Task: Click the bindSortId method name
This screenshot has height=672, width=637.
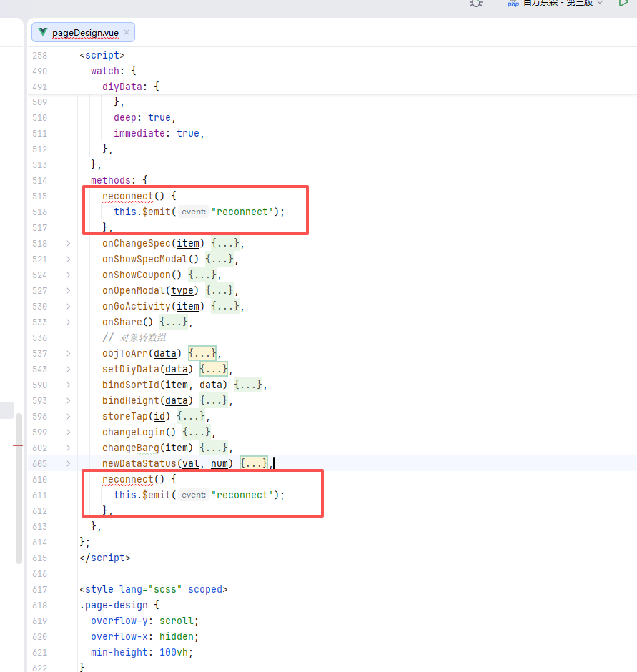Action: coord(131,385)
